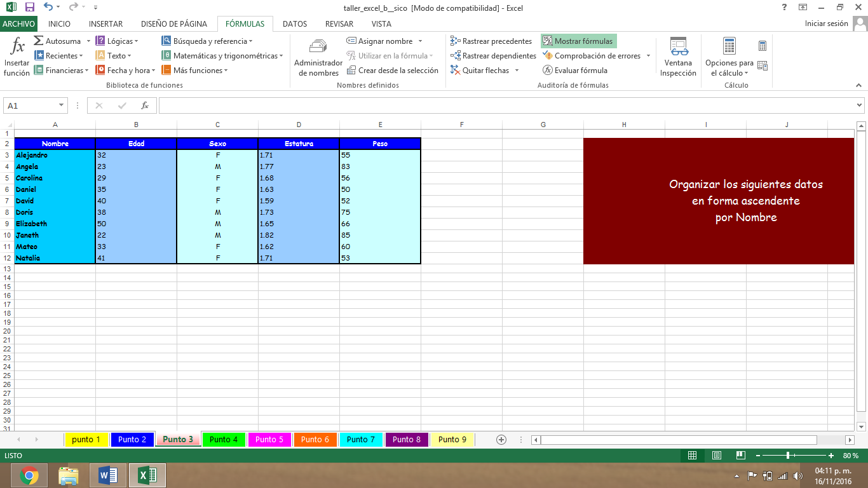
Task: Increase zoom with the plus control
Action: point(831,456)
